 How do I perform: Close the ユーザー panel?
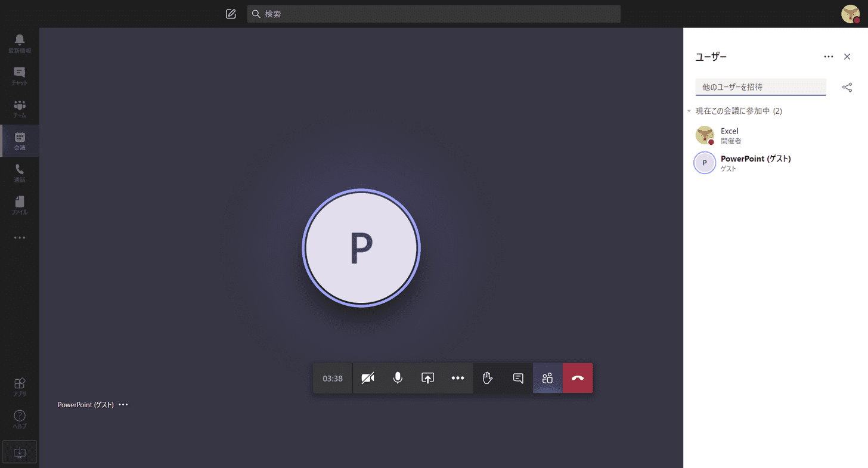(x=847, y=57)
